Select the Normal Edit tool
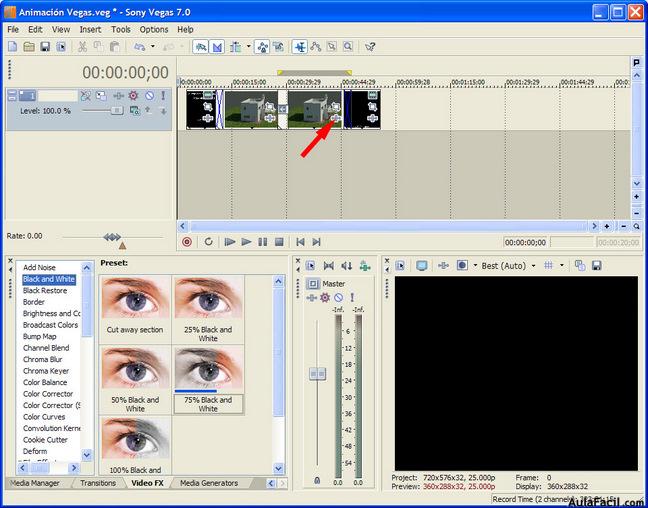Viewport: 648px width, 508px height. (300, 47)
